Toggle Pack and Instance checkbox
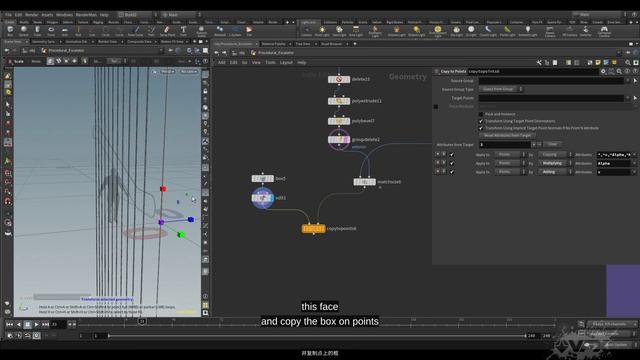Screen dimensions: 640x360 pos(481,114)
